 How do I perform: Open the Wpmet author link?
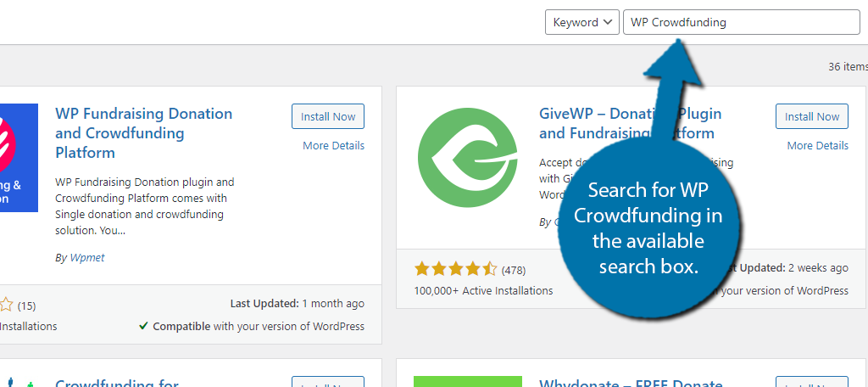coord(87,258)
